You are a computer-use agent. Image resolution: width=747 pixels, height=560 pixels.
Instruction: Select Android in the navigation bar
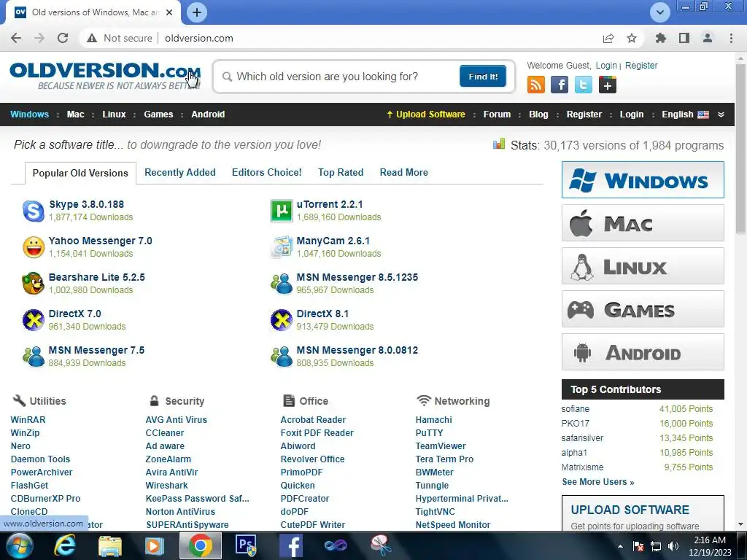coord(208,114)
